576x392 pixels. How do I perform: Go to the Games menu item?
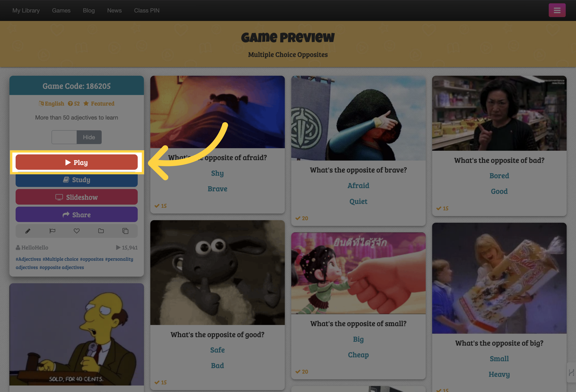click(x=61, y=10)
